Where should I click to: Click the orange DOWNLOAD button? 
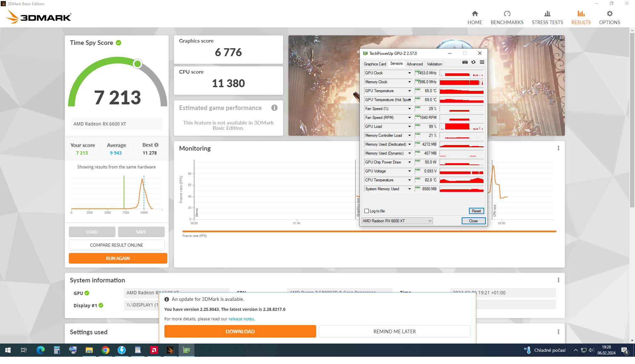click(x=240, y=331)
